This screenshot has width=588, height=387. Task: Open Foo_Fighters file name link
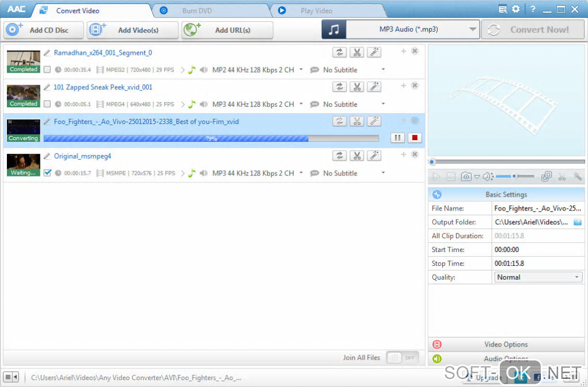[x=146, y=122]
